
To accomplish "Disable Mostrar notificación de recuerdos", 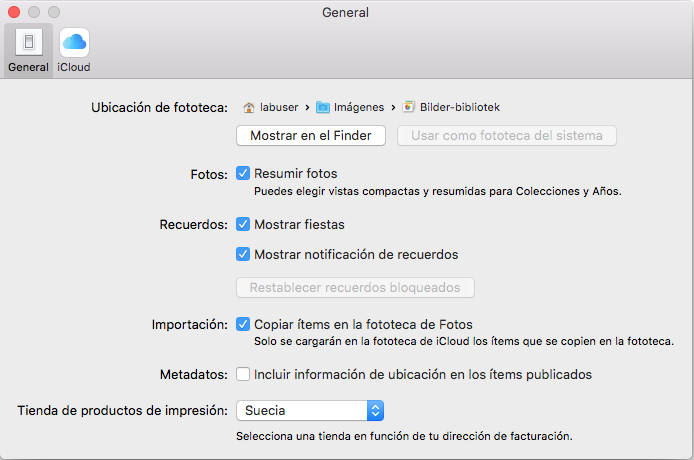I will pyautogui.click(x=243, y=254).
